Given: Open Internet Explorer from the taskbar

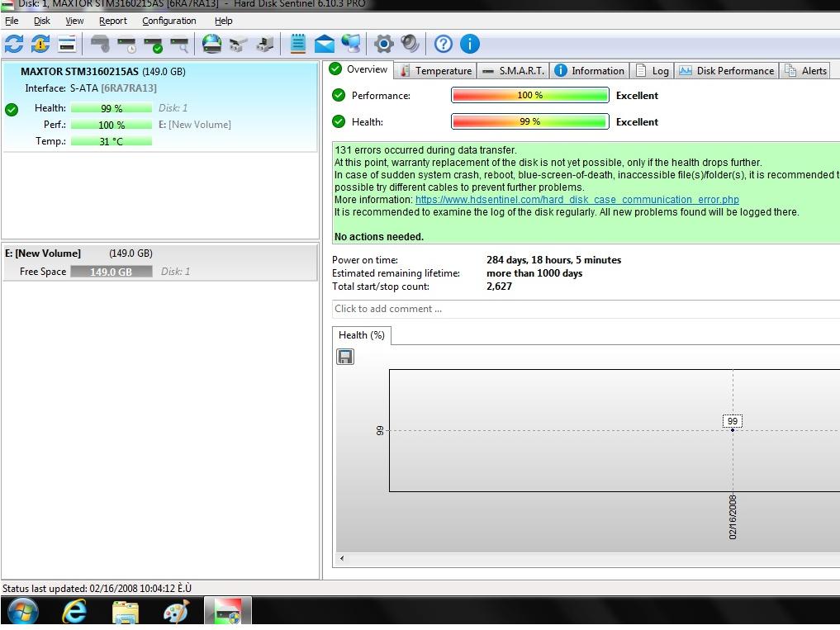Looking at the screenshot, I should 74,612.
